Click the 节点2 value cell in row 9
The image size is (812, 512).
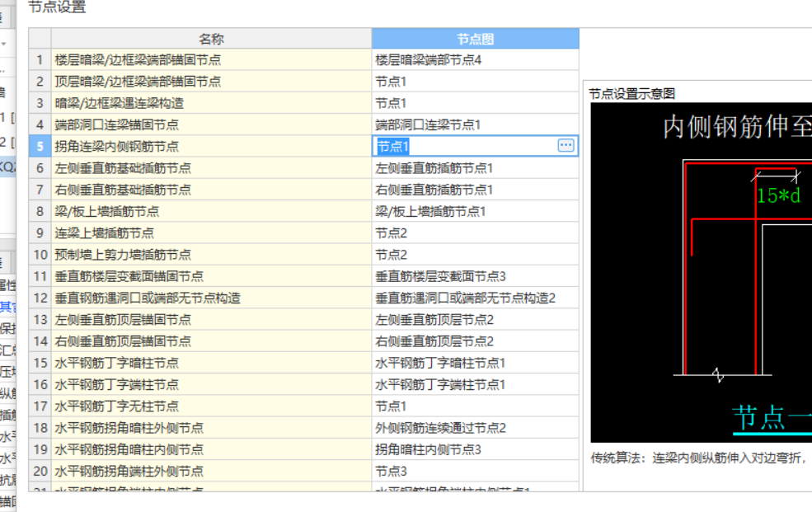475,233
